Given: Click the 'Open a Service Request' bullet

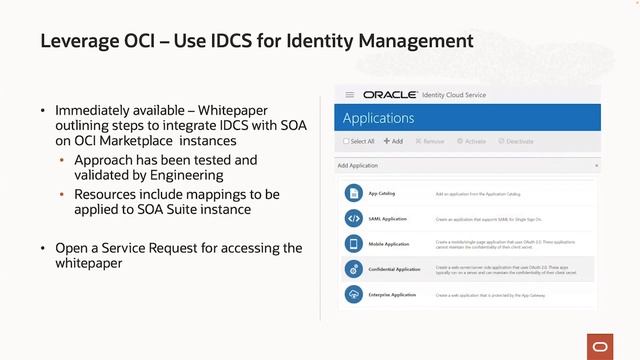Looking at the screenshot, I should pos(179,256).
